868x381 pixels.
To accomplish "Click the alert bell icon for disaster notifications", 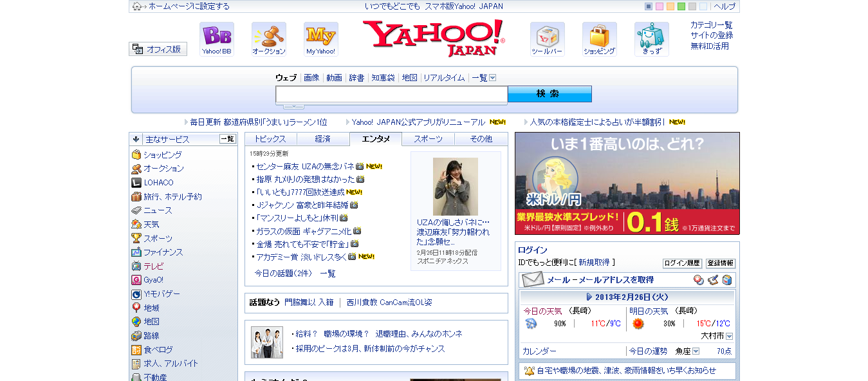I will [x=529, y=371].
